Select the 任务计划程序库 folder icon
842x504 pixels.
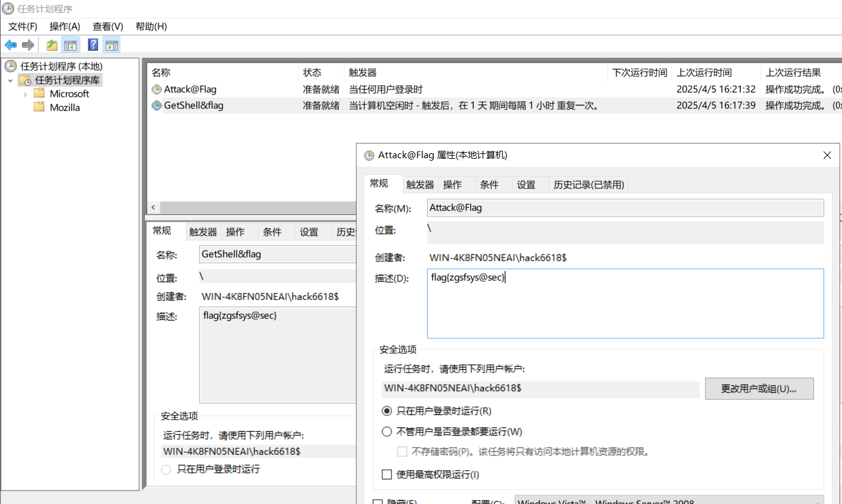coord(25,80)
